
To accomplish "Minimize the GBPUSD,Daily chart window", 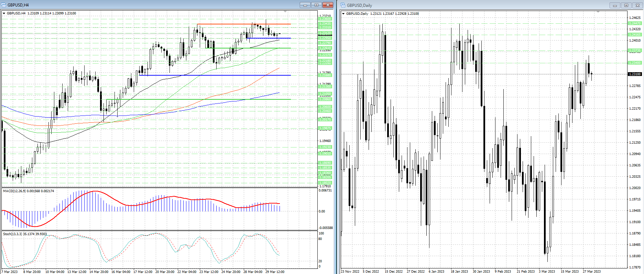I will pyautogui.click(x=615, y=5).
